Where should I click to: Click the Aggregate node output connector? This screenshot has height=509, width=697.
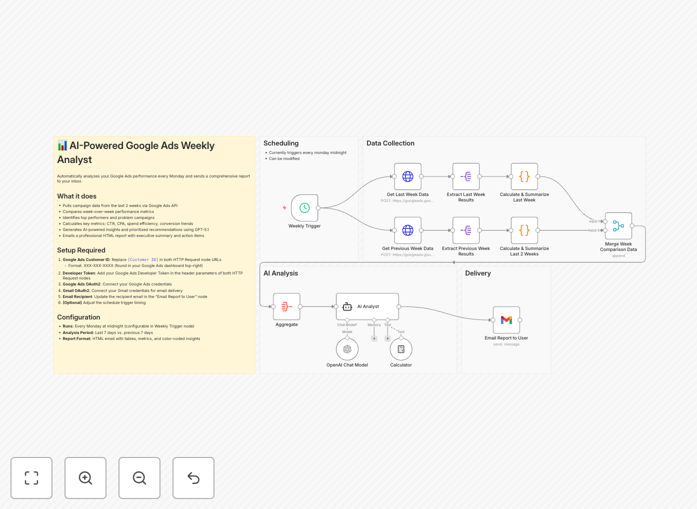pos(300,306)
